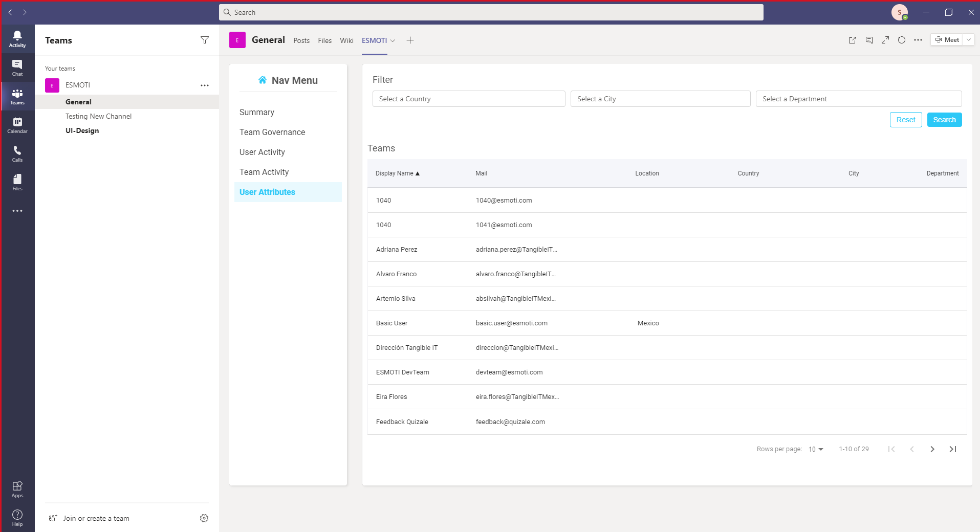The width and height of the screenshot is (980, 532).
Task: Open Calendar from the left rail
Action: click(x=17, y=125)
